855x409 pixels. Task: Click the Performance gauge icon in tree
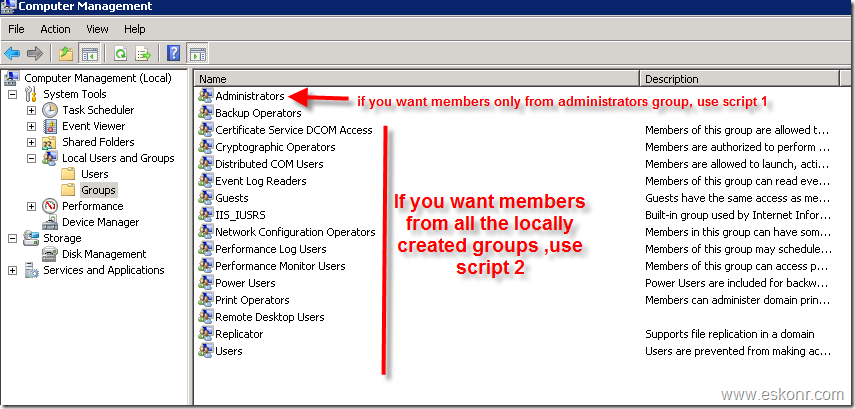(50, 206)
